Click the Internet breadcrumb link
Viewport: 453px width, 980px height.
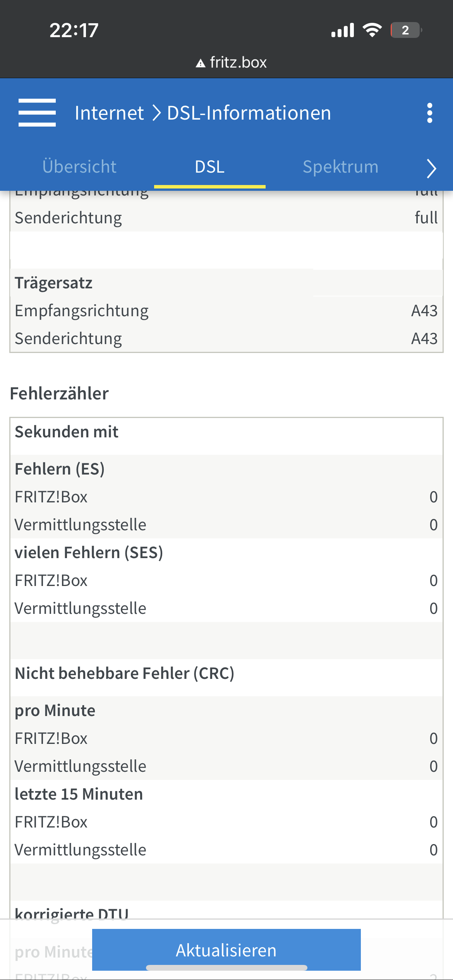pos(109,113)
